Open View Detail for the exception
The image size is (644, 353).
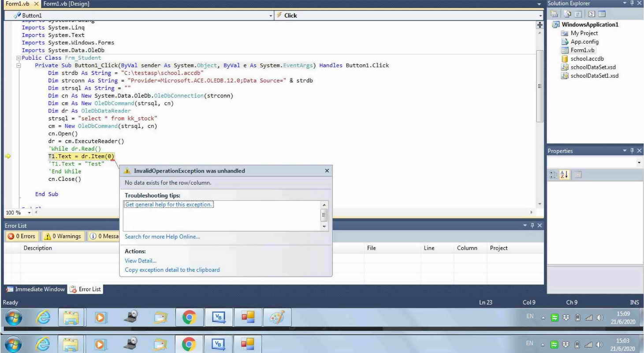click(141, 261)
